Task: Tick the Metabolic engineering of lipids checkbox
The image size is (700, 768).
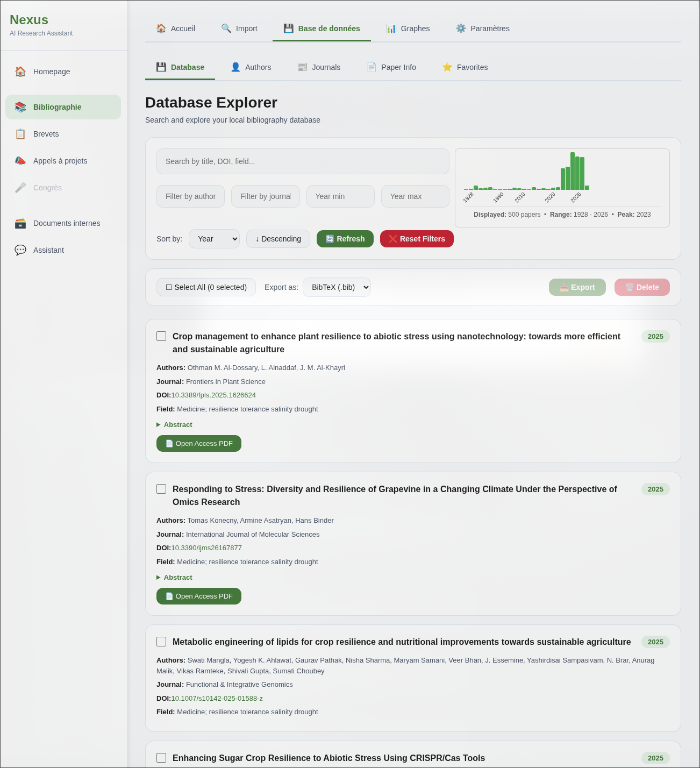Action: pos(161,642)
